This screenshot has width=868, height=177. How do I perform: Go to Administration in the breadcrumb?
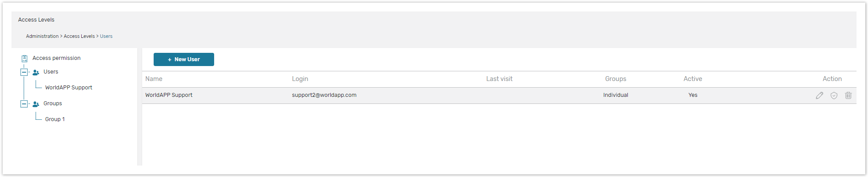[x=42, y=37]
